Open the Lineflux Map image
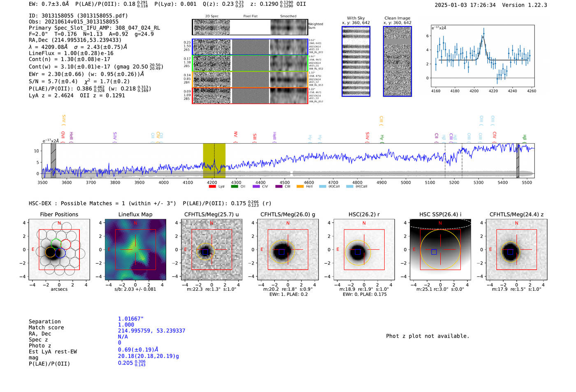This screenshot has height=392, width=576. point(135,250)
